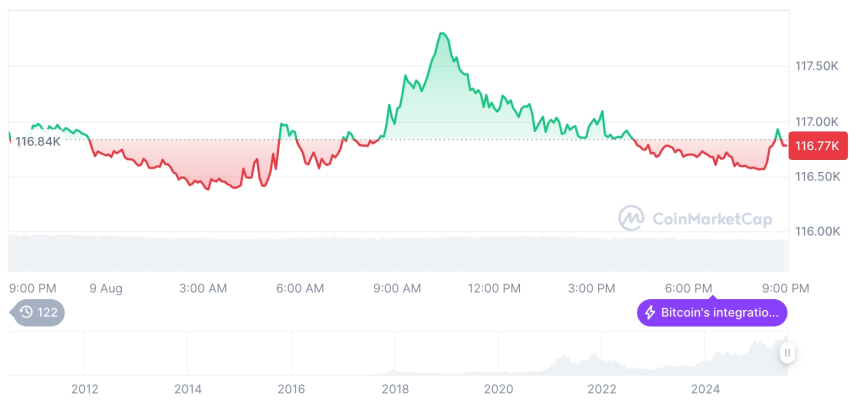Click the clock history icon beside 122

pos(25,312)
